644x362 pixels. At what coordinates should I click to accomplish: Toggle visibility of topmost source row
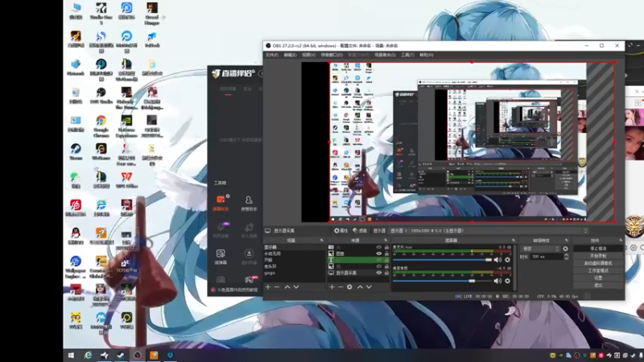point(378,248)
